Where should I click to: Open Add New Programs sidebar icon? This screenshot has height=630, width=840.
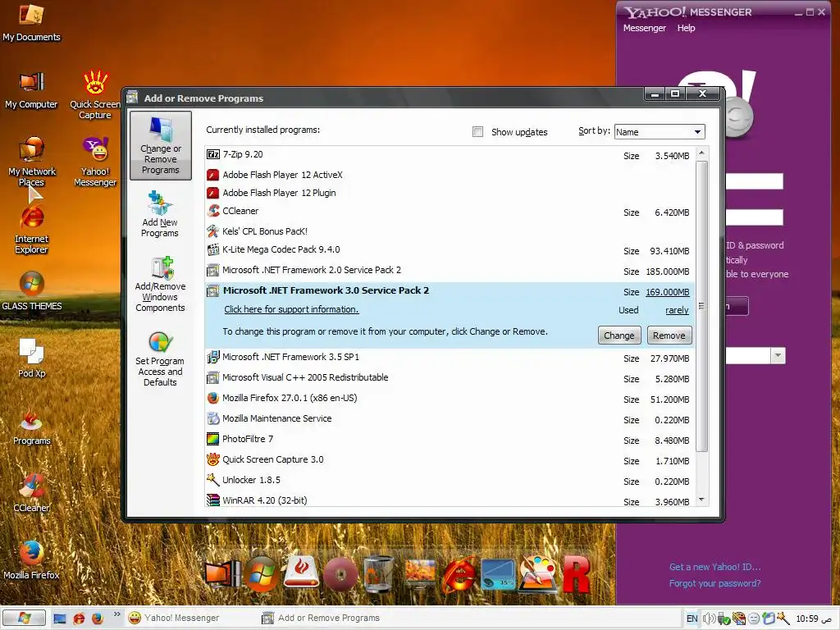pyautogui.click(x=160, y=214)
